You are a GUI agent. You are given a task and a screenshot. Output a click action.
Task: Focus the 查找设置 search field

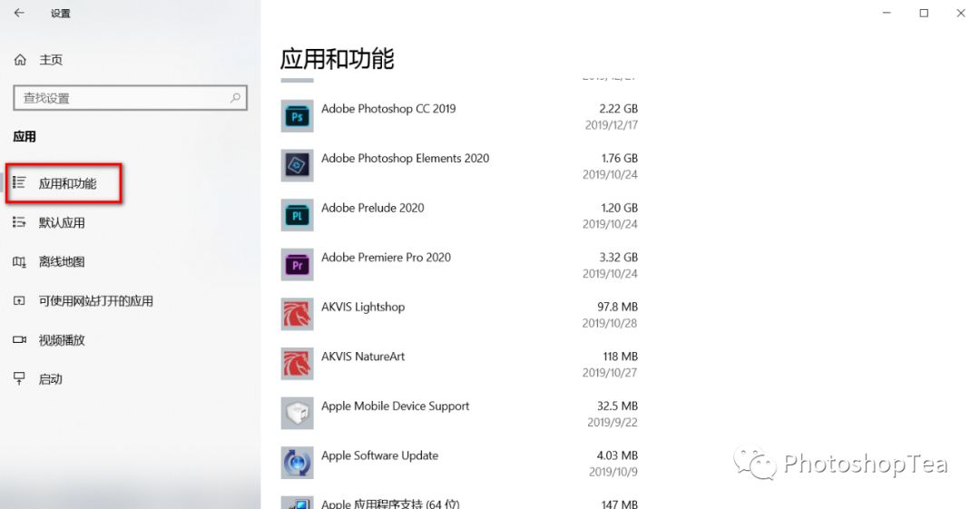coord(130,98)
